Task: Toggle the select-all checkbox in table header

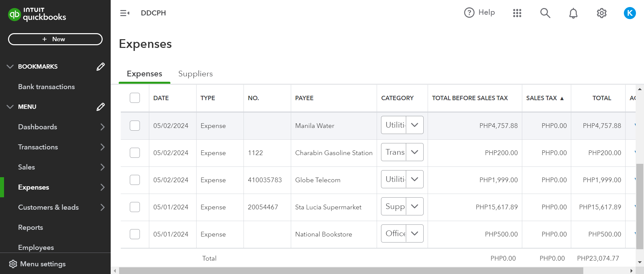Action: pos(135,98)
